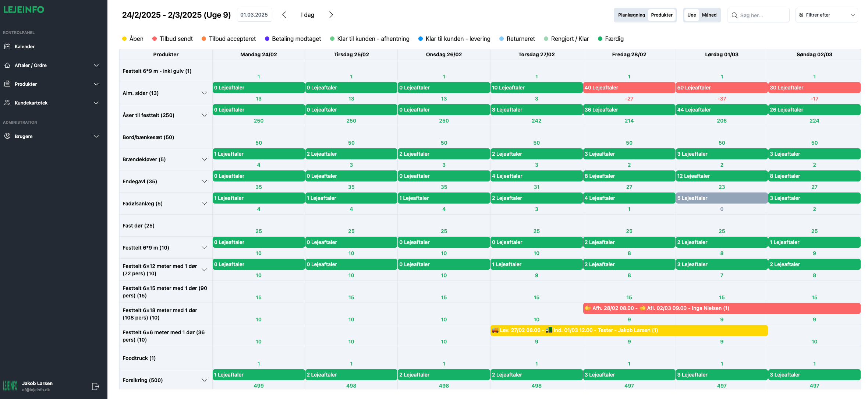The width and height of the screenshot is (868, 399).
Task: Expand the Forsikring (500) product row
Action: point(204,380)
